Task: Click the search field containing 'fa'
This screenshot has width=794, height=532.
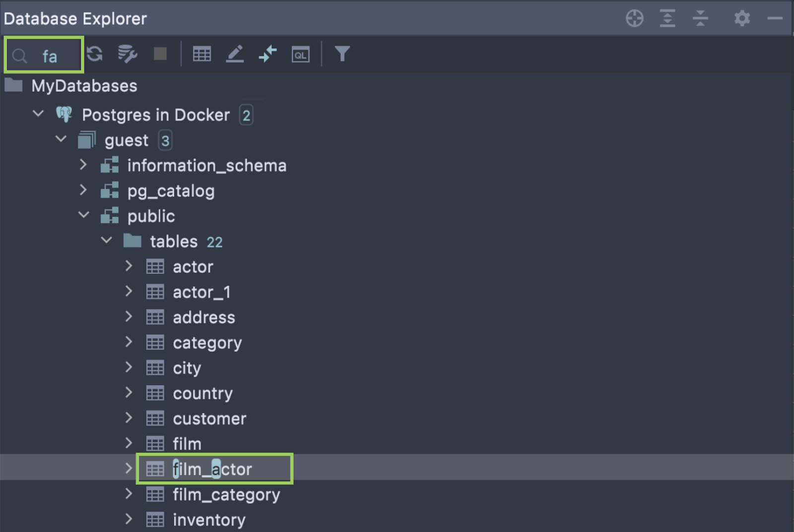Action: [x=50, y=56]
